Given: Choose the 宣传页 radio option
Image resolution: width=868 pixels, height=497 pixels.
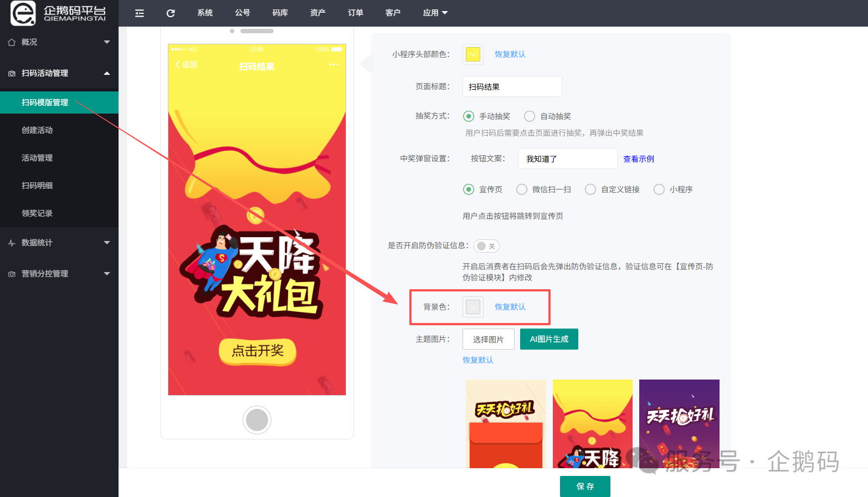Looking at the screenshot, I should 469,189.
